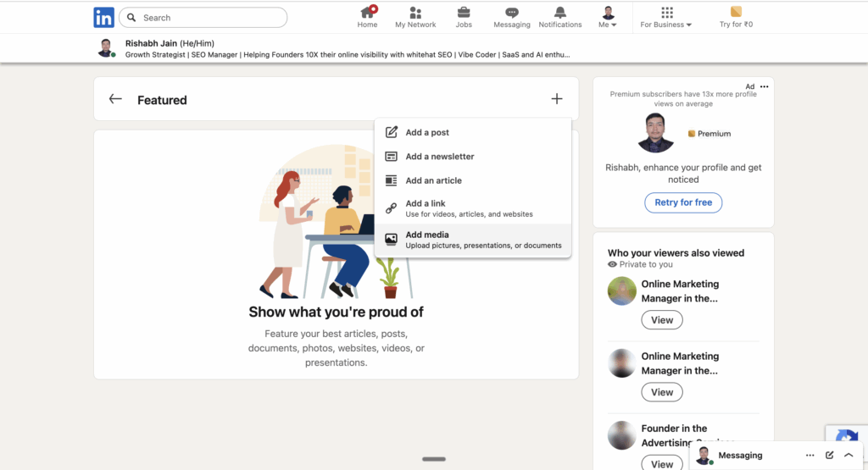868x470 pixels.
Task: Click the 'Private to you' text
Action: 646,264
